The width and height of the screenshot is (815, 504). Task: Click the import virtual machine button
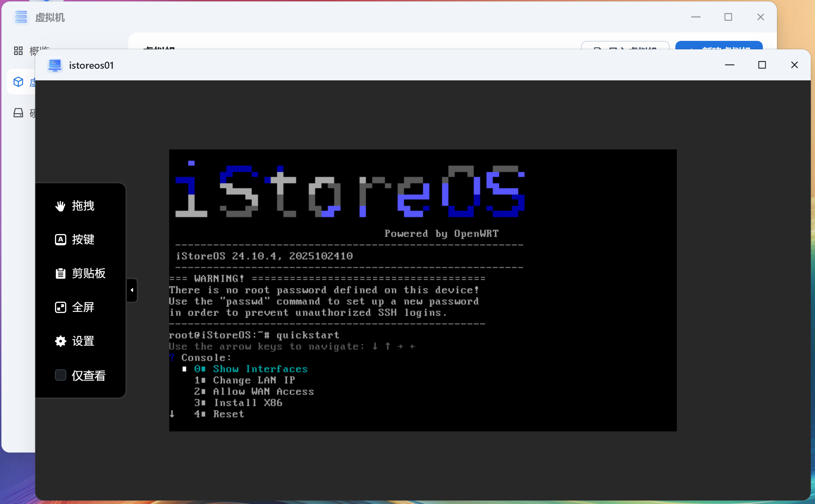tap(625, 46)
